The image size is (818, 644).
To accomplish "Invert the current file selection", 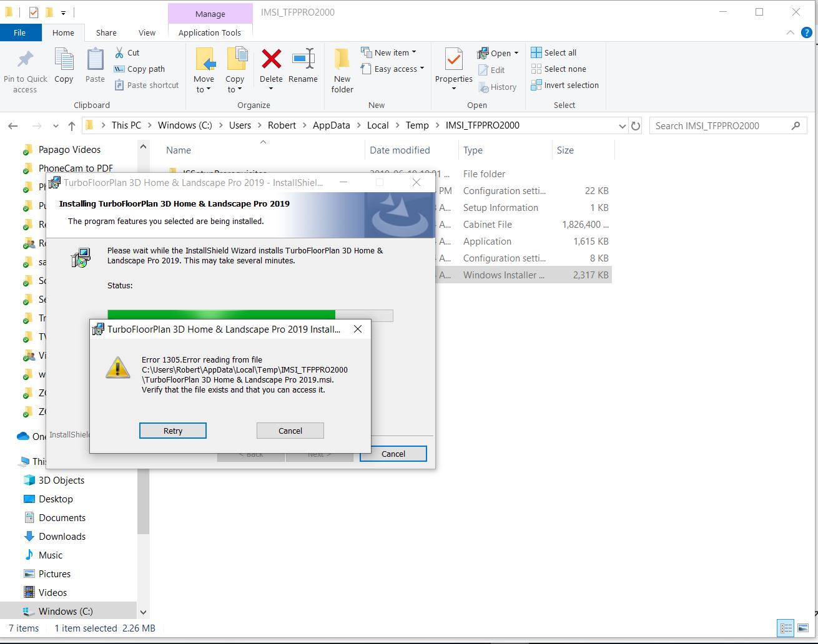I will (x=564, y=85).
